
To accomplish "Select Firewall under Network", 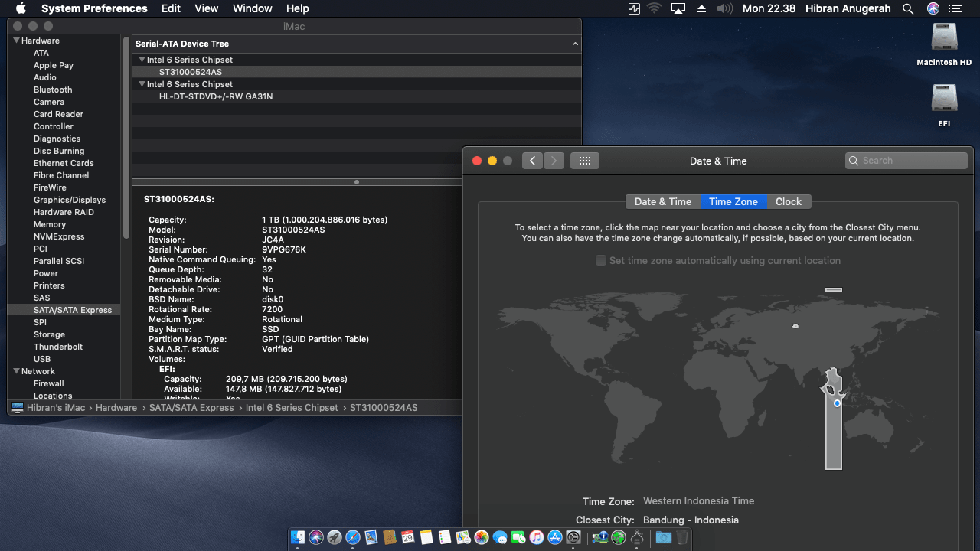I will pyautogui.click(x=49, y=383).
